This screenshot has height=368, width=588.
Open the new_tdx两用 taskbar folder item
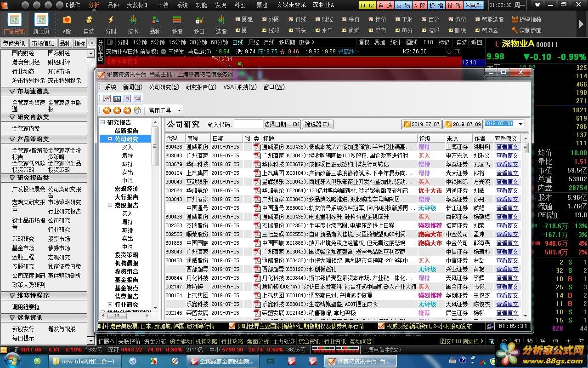(x=85, y=361)
